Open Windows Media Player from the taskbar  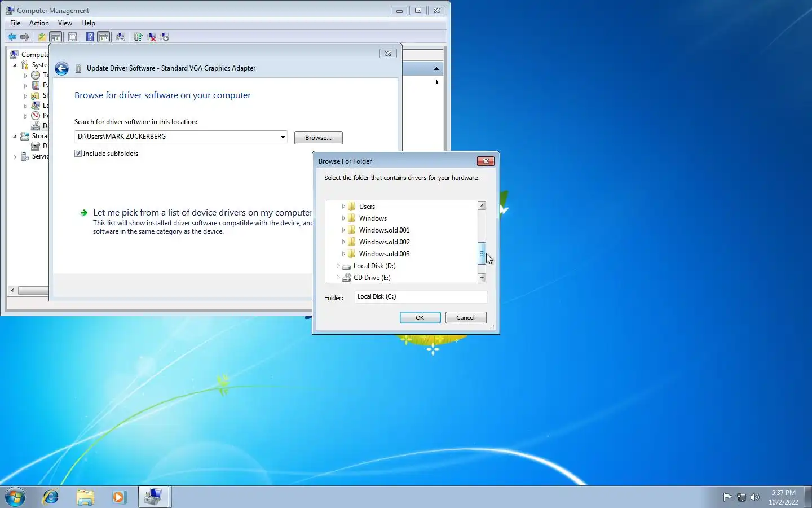click(x=118, y=497)
